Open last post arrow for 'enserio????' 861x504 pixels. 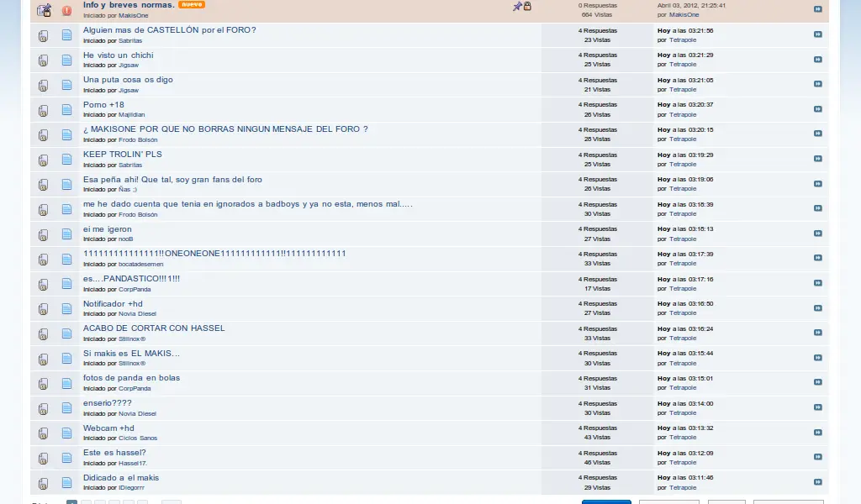[x=817, y=407]
